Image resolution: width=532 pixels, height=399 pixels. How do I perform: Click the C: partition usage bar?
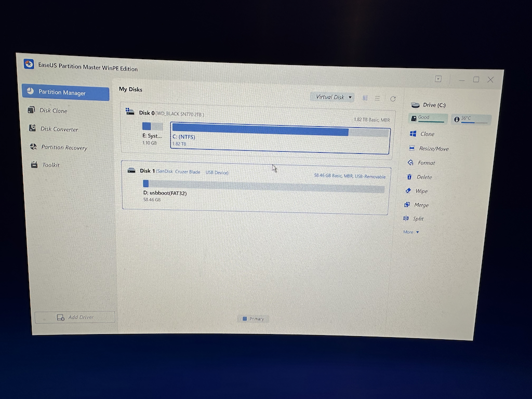coord(280,129)
